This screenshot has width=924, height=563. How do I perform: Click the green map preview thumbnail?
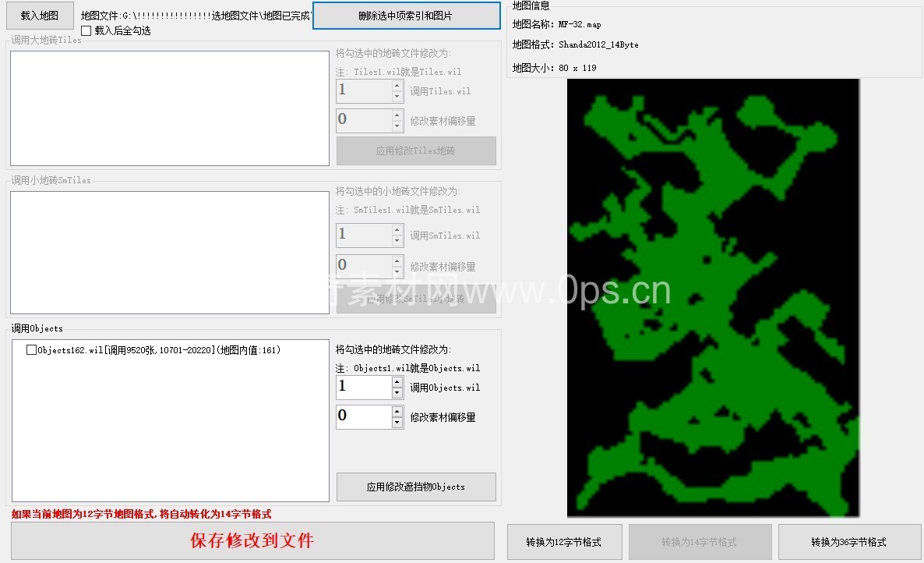(713, 296)
